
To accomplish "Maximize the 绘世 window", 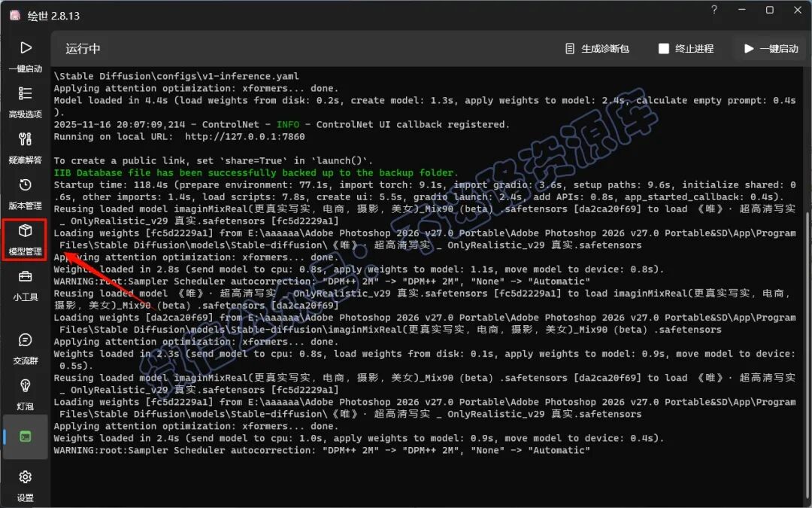I will 770,10.
